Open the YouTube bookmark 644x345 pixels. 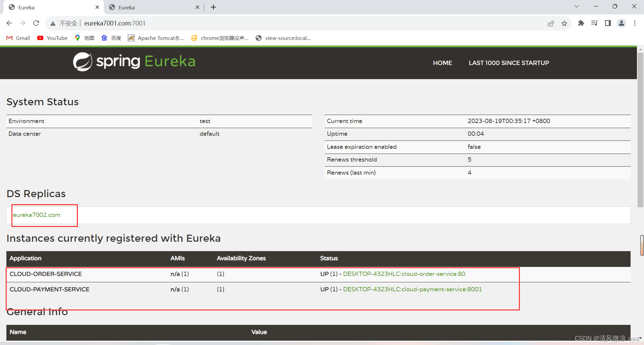pos(52,38)
